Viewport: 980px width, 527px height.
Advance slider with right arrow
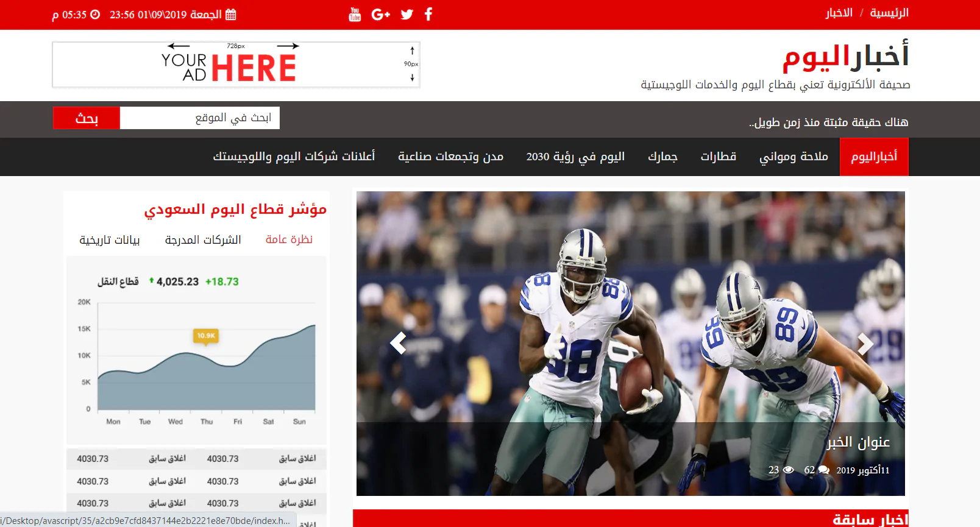click(865, 344)
